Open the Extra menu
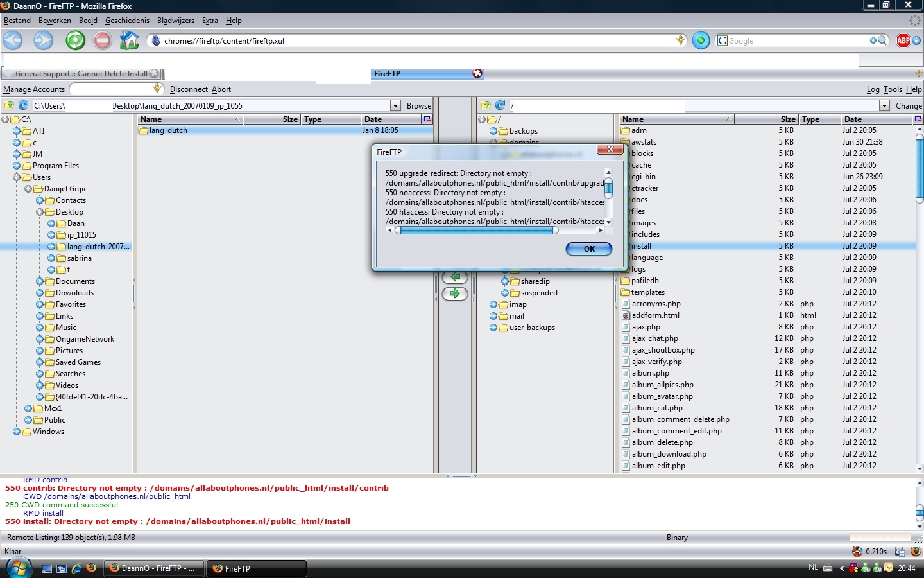The height and width of the screenshot is (578, 924). point(210,21)
